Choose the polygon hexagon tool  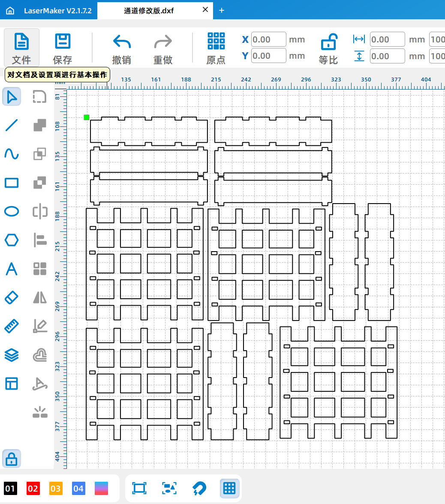pyautogui.click(x=12, y=240)
